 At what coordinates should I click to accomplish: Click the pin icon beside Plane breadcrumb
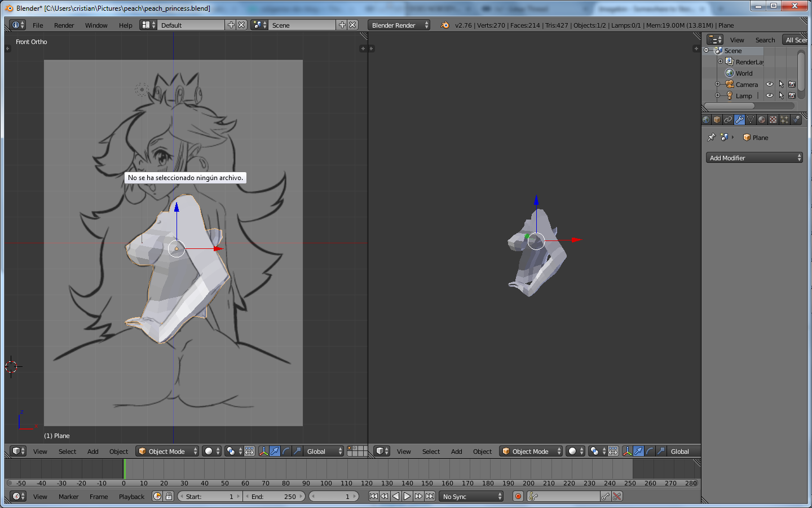coord(711,137)
